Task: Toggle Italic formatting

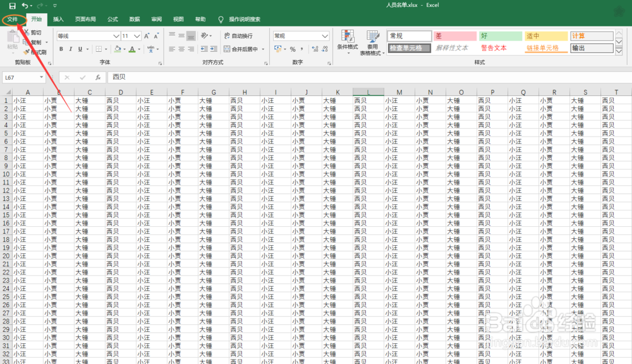Action: (71, 49)
